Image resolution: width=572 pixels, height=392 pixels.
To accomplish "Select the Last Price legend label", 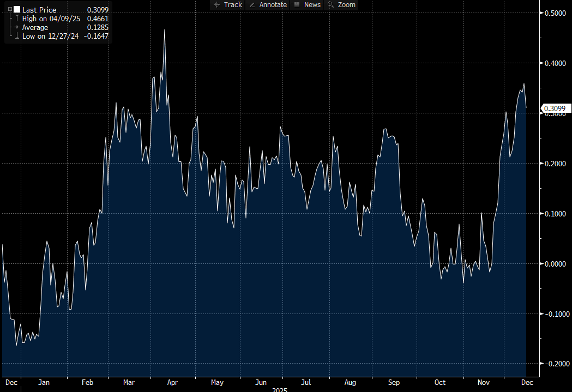I will tap(39, 10).
